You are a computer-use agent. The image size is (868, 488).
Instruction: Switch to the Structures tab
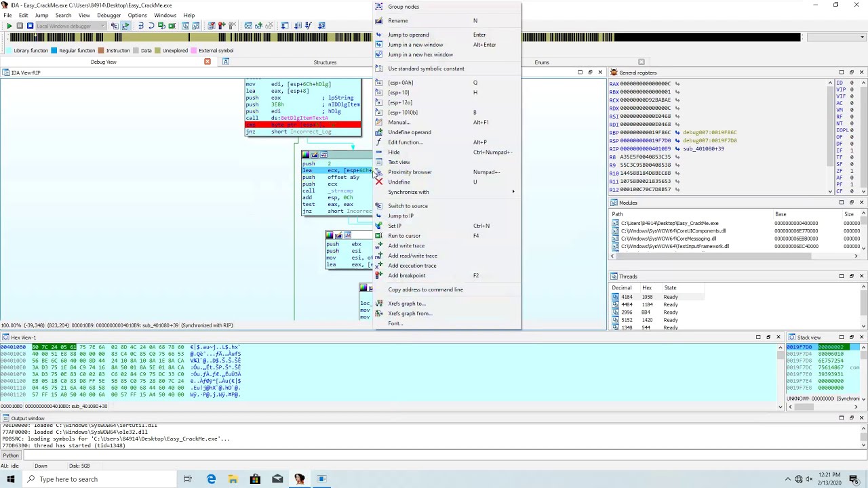point(325,62)
